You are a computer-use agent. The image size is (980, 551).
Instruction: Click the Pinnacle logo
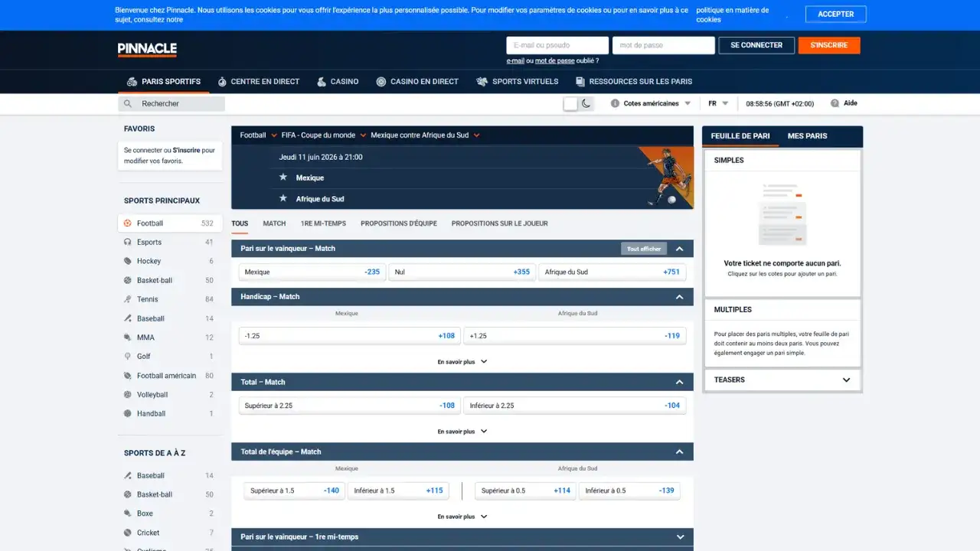click(x=147, y=50)
